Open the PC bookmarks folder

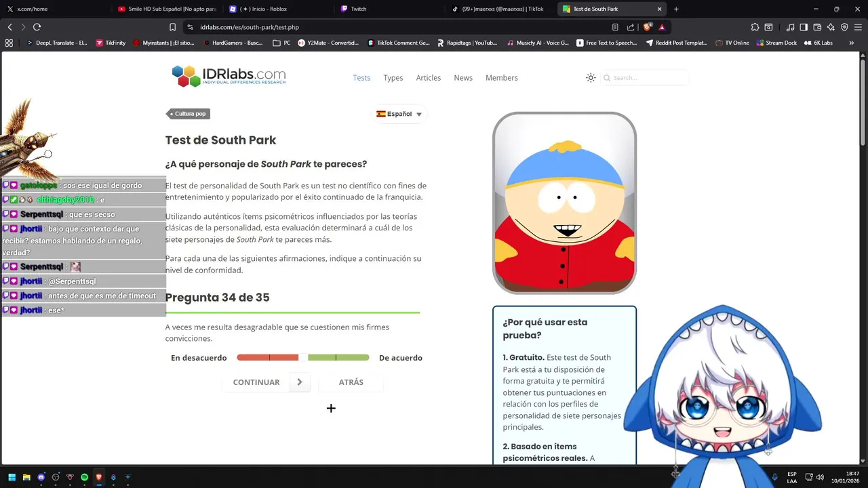point(281,43)
